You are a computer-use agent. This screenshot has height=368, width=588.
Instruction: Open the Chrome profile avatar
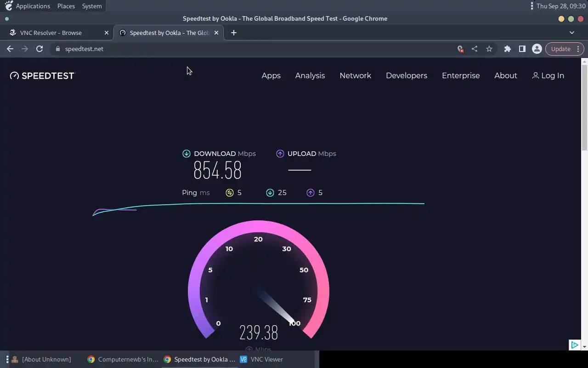click(537, 49)
